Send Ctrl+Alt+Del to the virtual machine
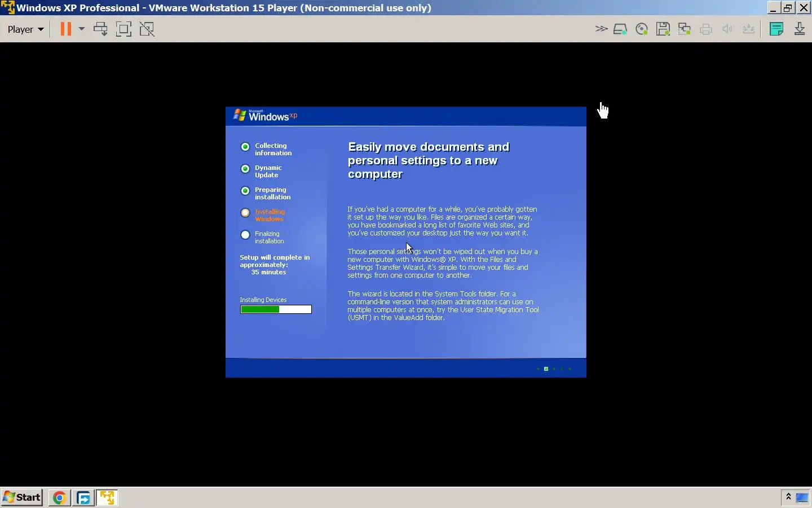The width and height of the screenshot is (812, 508). click(101, 29)
